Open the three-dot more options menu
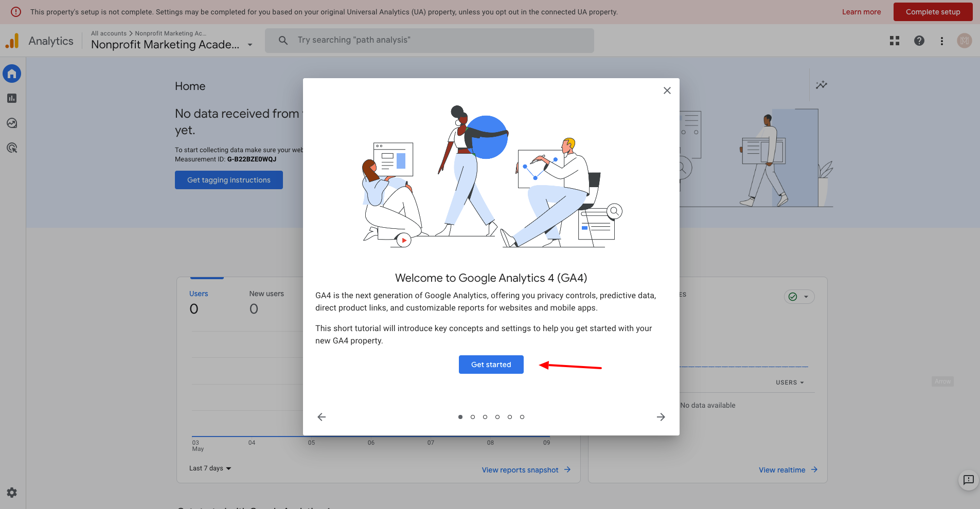Image resolution: width=980 pixels, height=509 pixels. pyautogui.click(x=942, y=41)
